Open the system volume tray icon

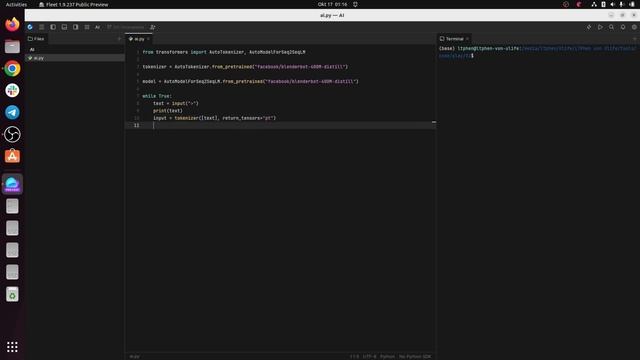pyautogui.click(x=612, y=4)
